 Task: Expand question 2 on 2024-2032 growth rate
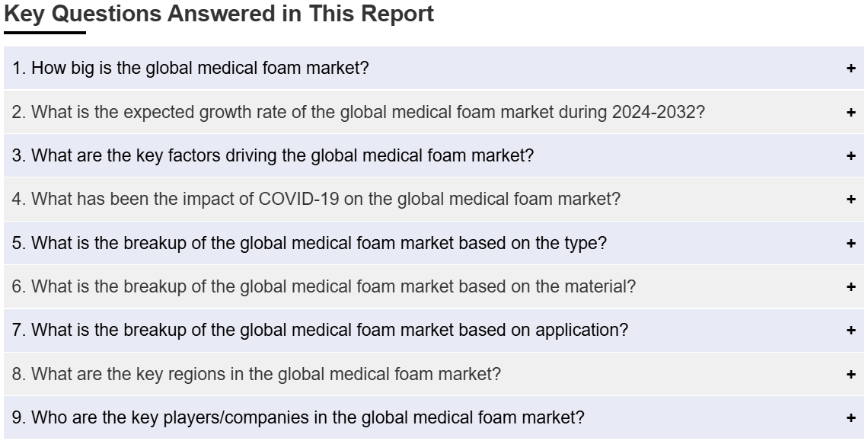[433, 112]
